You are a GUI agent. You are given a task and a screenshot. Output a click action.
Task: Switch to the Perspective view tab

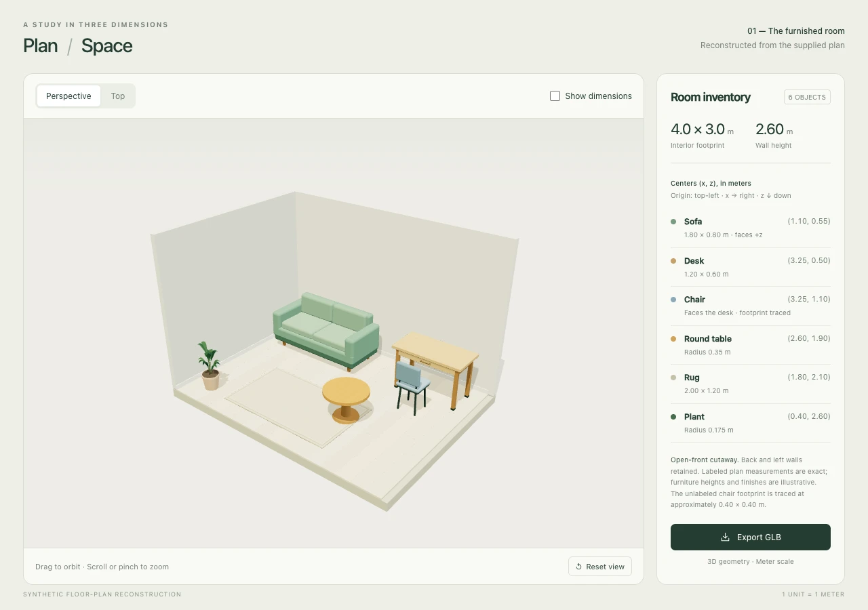tap(68, 96)
